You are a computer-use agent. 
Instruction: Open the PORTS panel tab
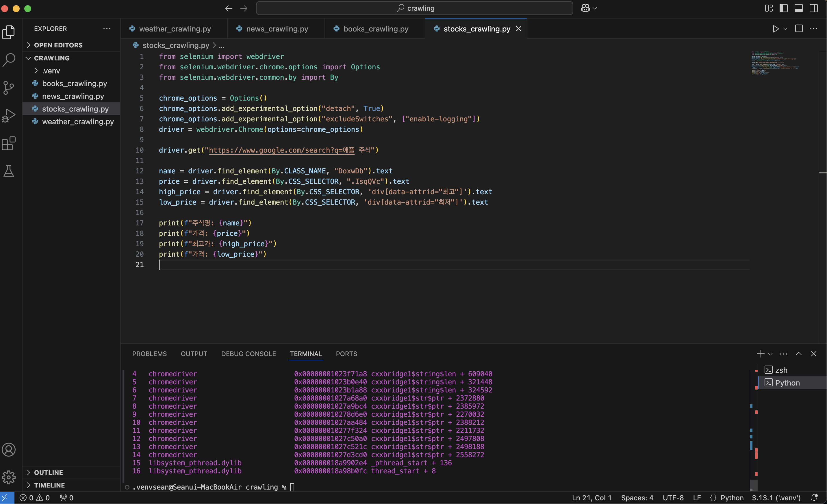click(x=346, y=354)
